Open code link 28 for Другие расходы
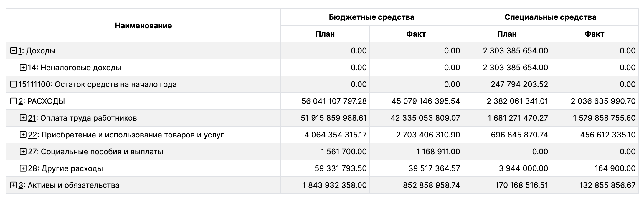 (x=32, y=168)
